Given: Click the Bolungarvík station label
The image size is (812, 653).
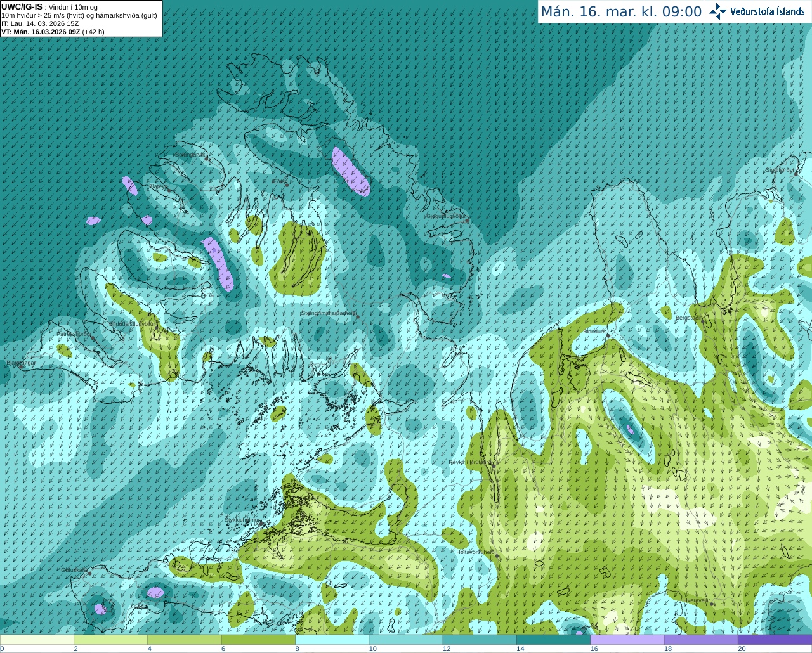Looking at the screenshot, I should 189,155.
